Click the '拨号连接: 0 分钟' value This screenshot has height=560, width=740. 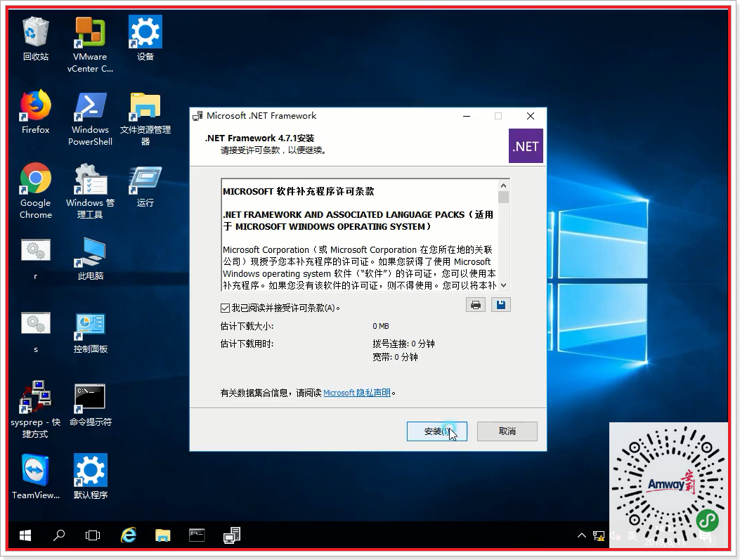[403, 344]
